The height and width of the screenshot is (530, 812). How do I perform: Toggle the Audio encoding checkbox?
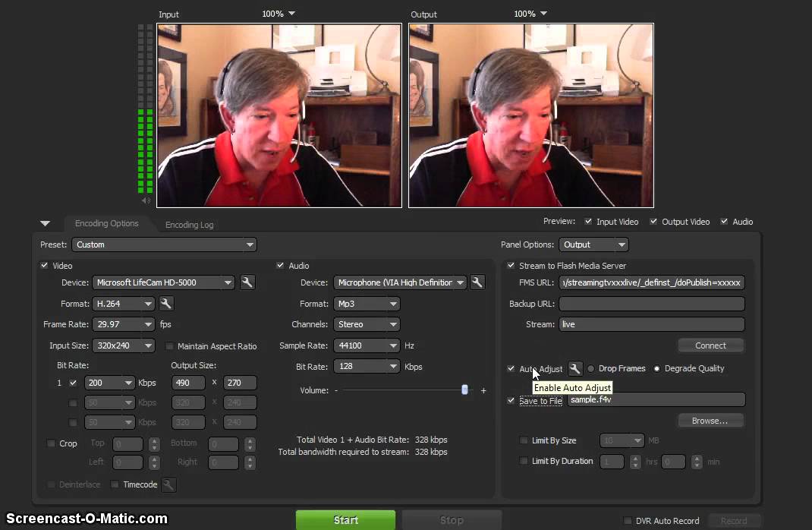coord(280,265)
